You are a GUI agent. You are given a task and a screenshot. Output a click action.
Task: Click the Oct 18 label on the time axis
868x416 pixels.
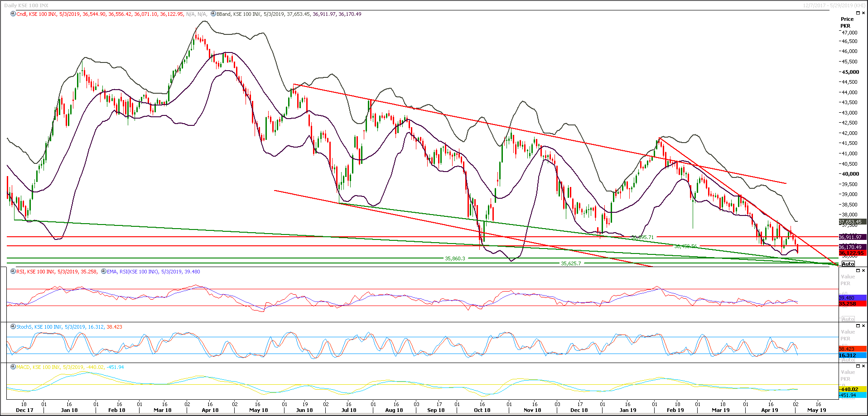click(482, 410)
